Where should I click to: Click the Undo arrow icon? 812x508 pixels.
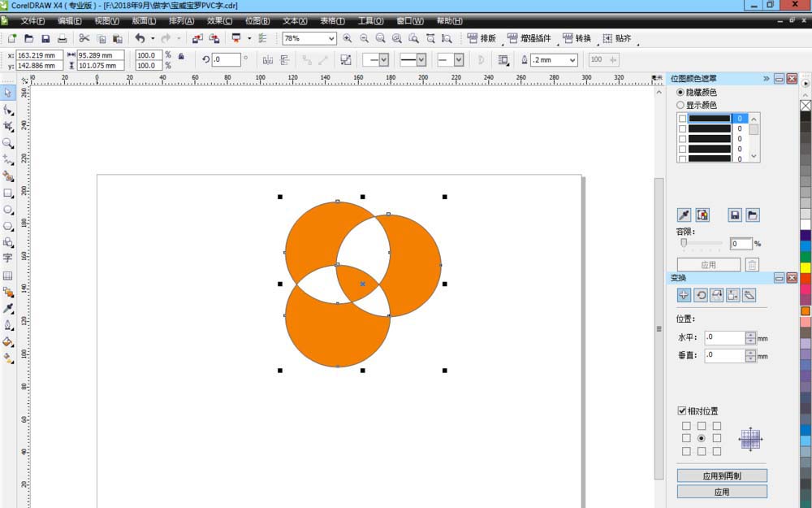point(140,38)
